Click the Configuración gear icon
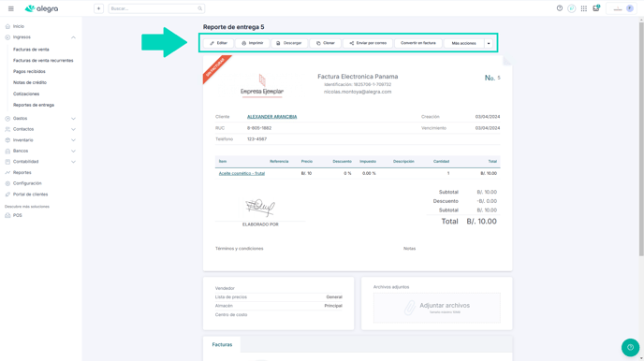Viewport: 644px width, 361px height. click(x=7, y=183)
